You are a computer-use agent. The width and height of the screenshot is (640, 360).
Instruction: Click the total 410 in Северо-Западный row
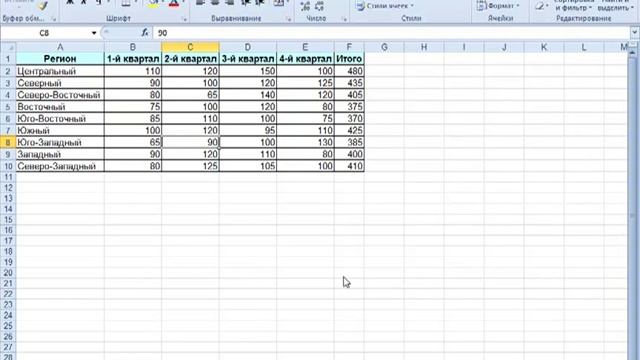tap(349, 166)
